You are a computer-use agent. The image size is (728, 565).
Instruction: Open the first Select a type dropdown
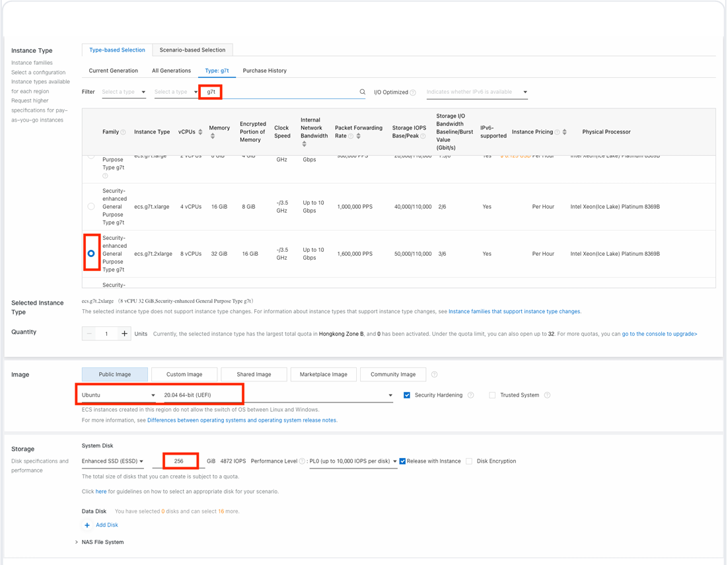tap(124, 92)
